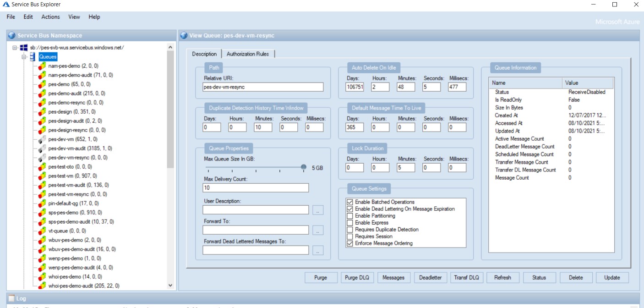Click the Relative URI input field

[x=263, y=87]
